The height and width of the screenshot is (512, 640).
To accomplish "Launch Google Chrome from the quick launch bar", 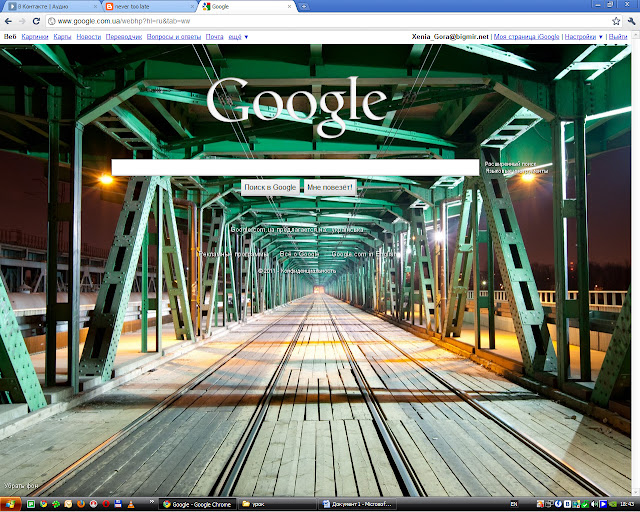I will (43, 504).
